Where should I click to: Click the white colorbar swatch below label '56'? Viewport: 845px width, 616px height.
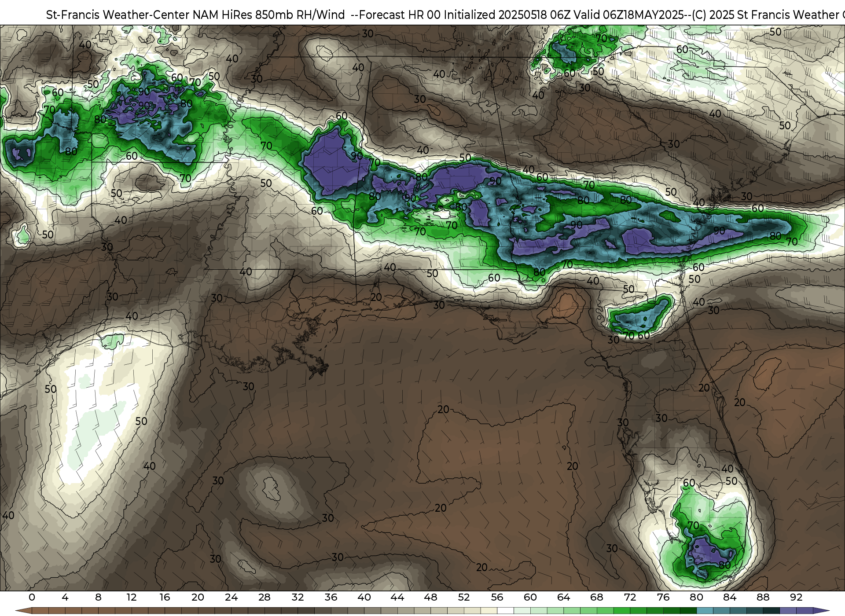point(505,611)
